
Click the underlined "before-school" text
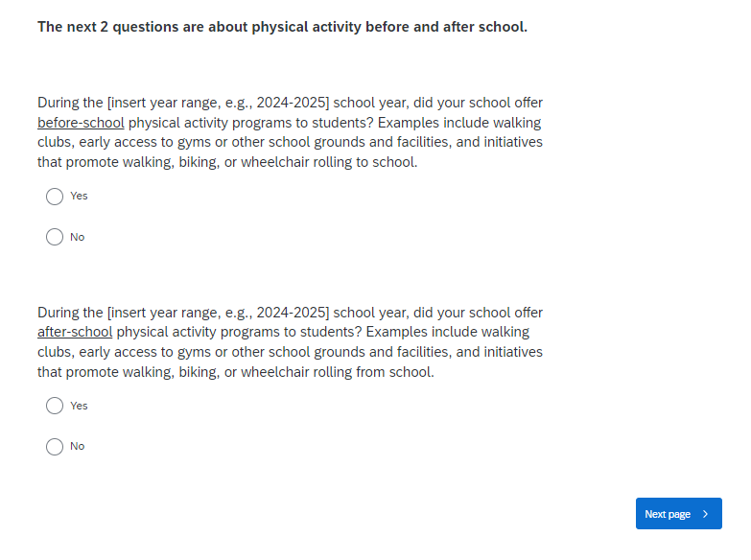pyautogui.click(x=81, y=123)
